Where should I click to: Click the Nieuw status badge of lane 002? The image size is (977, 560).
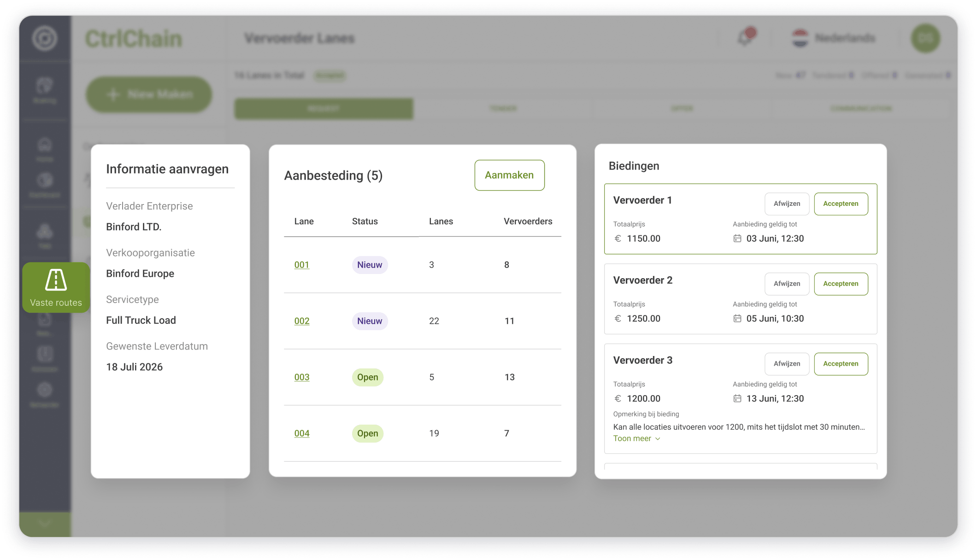(x=370, y=321)
